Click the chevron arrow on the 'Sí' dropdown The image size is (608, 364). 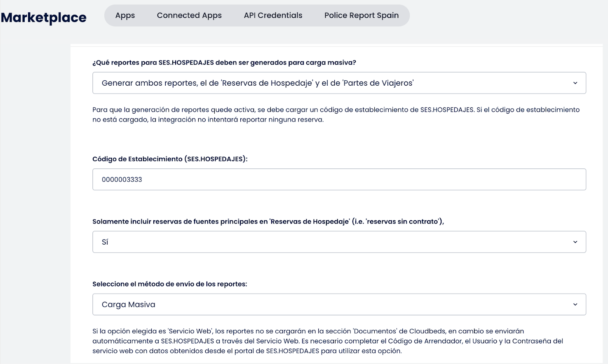[x=575, y=242]
